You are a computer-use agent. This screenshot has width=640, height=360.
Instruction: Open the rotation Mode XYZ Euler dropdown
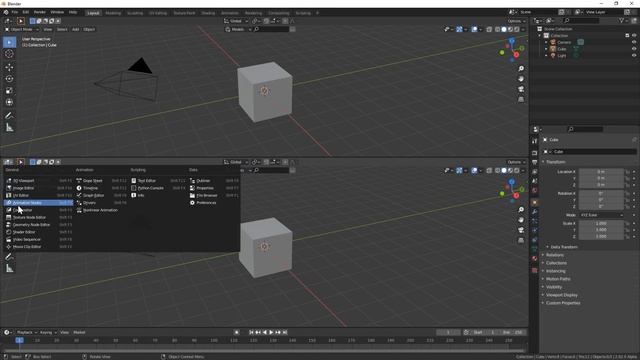[x=601, y=215]
